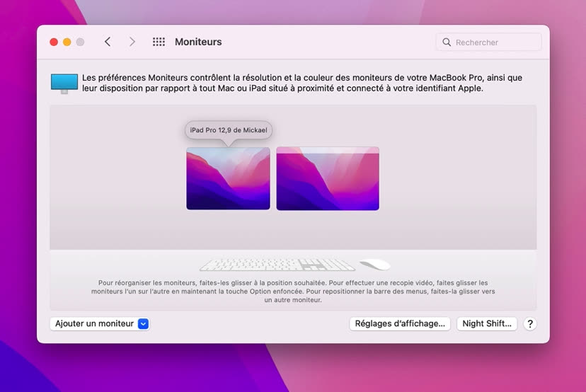586x392 pixels.
Task: Focus the Rechercher search field
Action: (x=488, y=42)
